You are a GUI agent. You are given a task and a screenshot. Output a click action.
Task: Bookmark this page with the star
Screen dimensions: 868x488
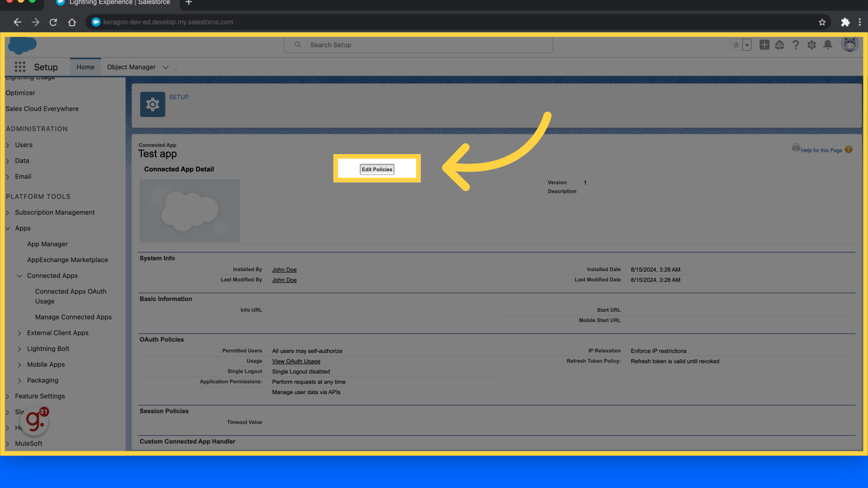pyautogui.click(x=822, y=22)
